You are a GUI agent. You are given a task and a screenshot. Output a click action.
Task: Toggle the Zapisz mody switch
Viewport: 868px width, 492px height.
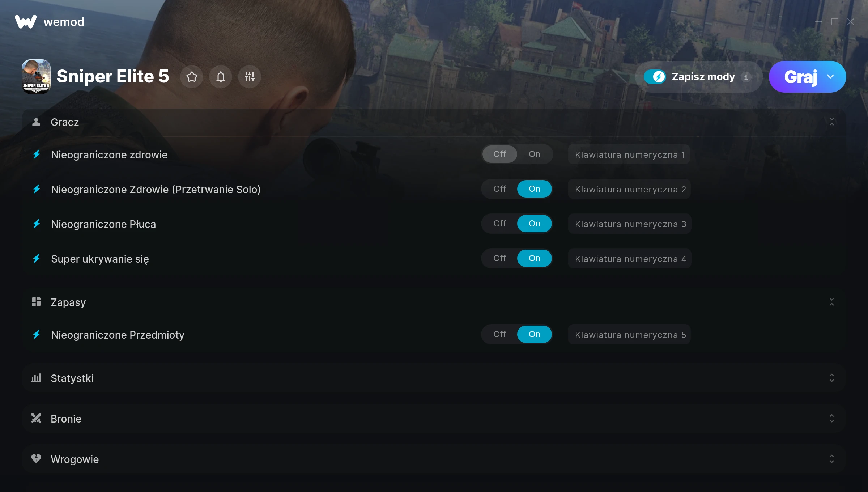[655, 77]
